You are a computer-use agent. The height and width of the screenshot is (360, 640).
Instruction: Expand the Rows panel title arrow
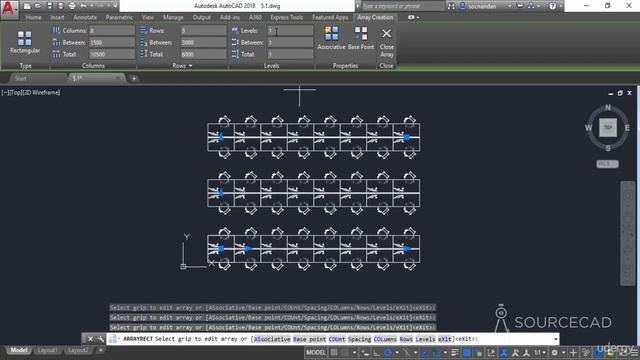click(191, 66)
